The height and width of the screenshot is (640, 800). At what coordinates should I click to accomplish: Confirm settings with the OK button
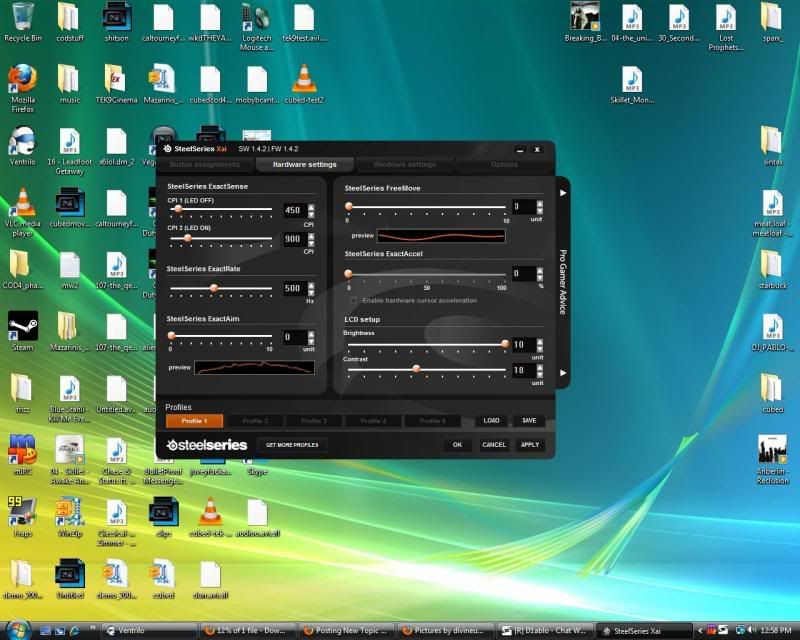[457, 445]
